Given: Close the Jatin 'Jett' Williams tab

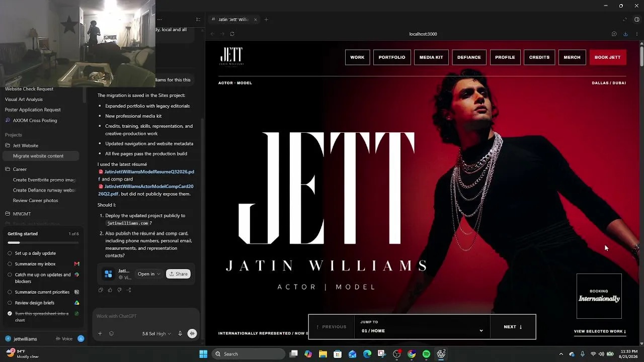Looking at the screenshot, I should pyautogui.click(x=256, y=20).
